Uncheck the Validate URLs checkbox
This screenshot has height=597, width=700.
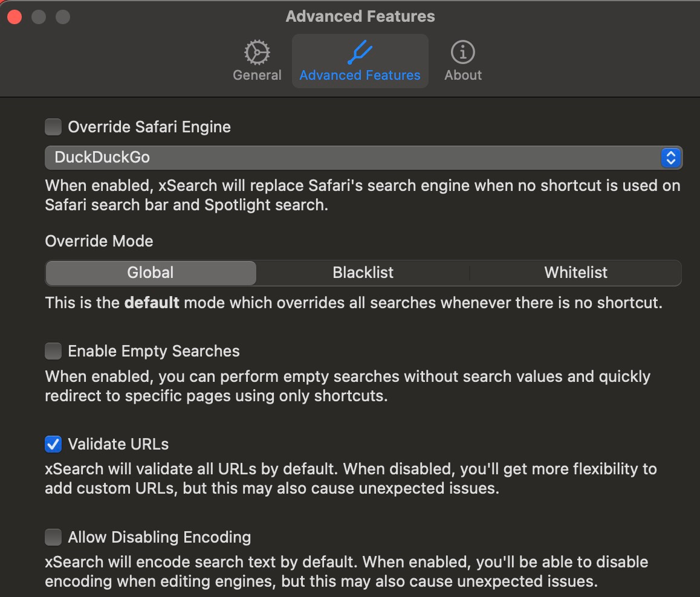pos(53,444)
